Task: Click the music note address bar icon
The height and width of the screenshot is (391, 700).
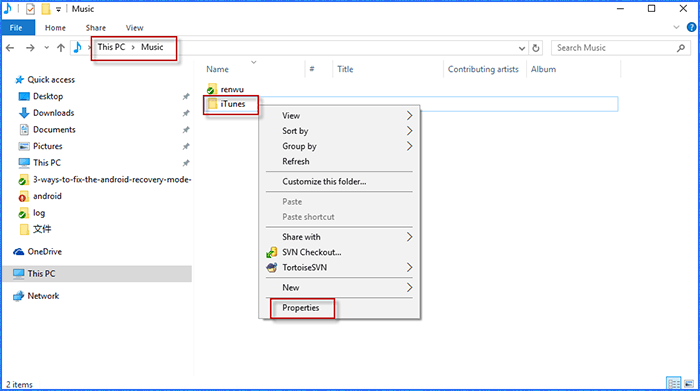Action: (x=78, y=47)
